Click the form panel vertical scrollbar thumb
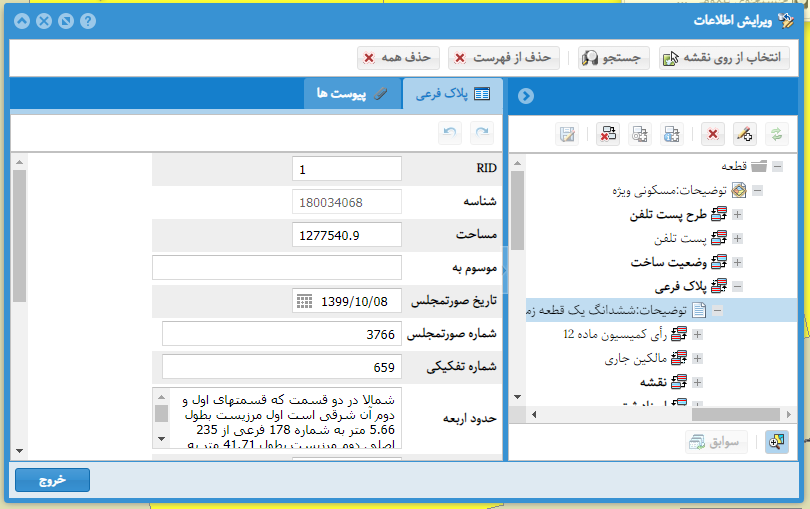 pos(20,236)
